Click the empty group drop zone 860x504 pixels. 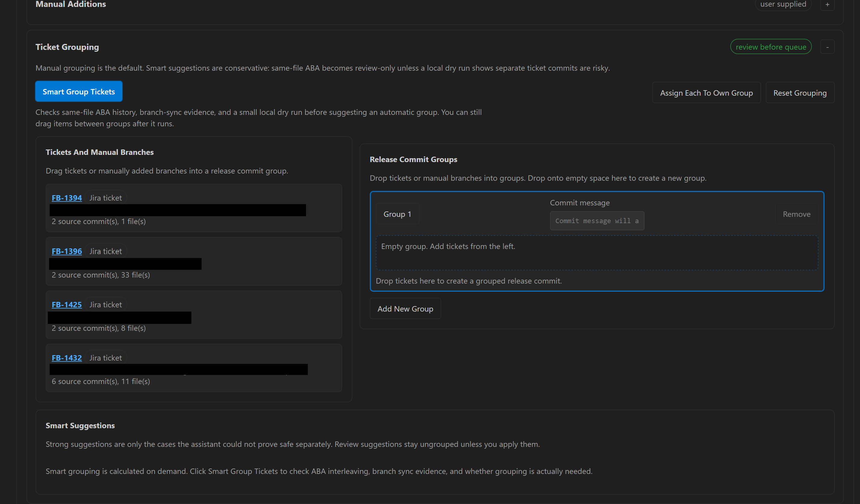[597, 253]
